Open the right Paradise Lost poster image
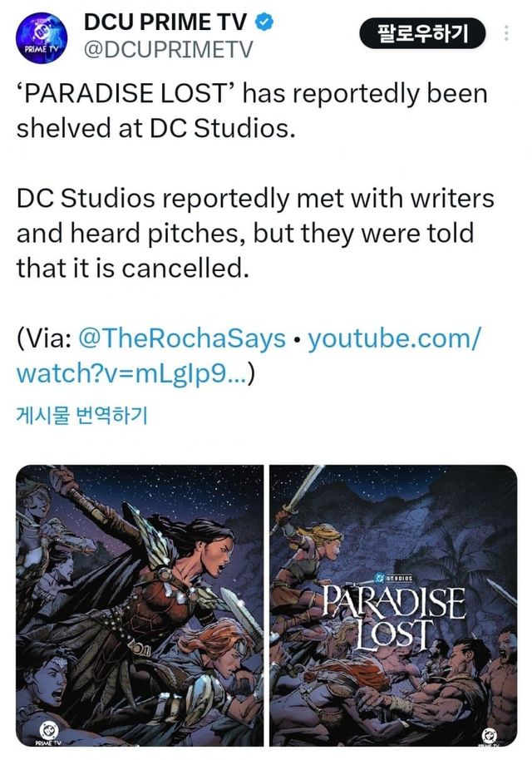Viewport: 532px width, 760px height. 393,605
